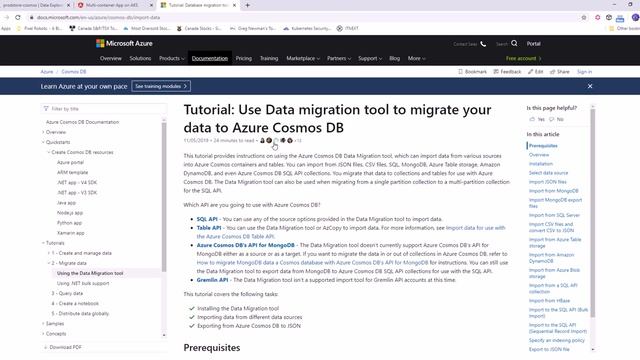Open the Gremlin API link
The image size is (640, 360).
212,280
